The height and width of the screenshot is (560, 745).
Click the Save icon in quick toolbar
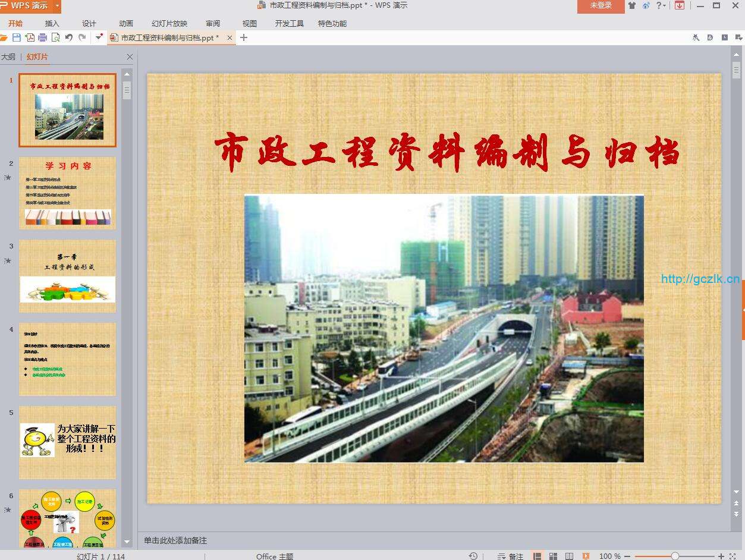pyautogui.click(x=17, y=37)
